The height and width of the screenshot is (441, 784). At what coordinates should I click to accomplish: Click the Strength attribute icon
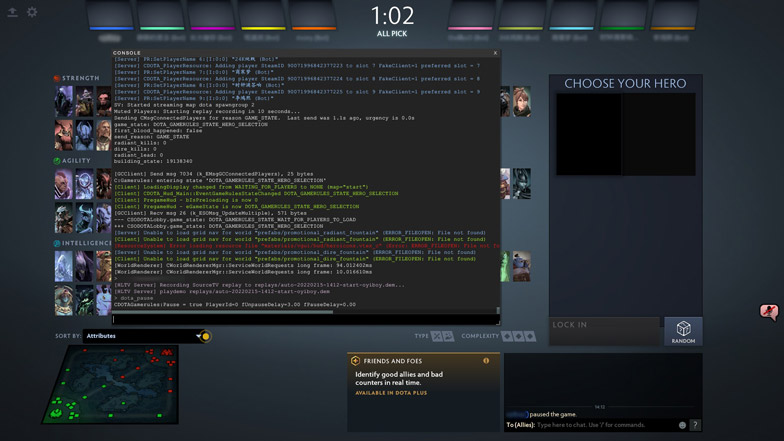[x=56, y=78]
